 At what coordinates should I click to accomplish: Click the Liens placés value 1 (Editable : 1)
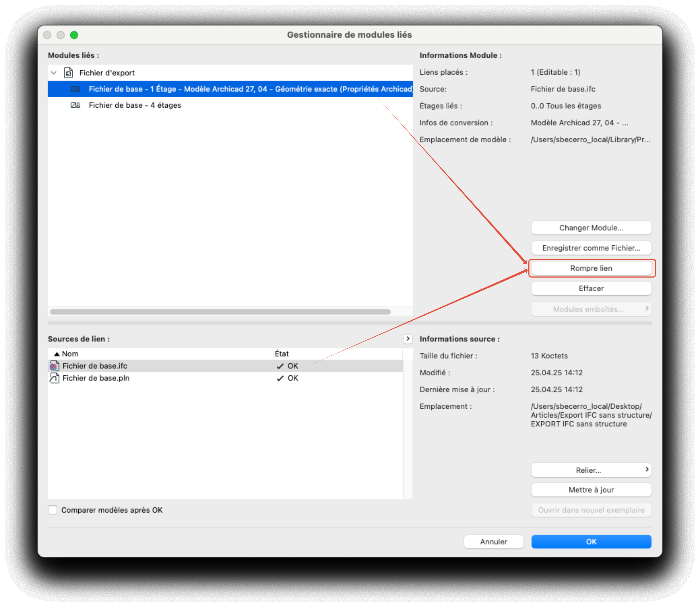coord(555,72)
